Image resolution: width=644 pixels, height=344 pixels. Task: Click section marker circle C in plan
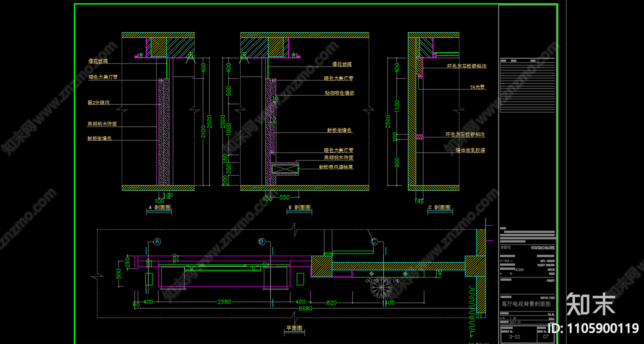374,241
